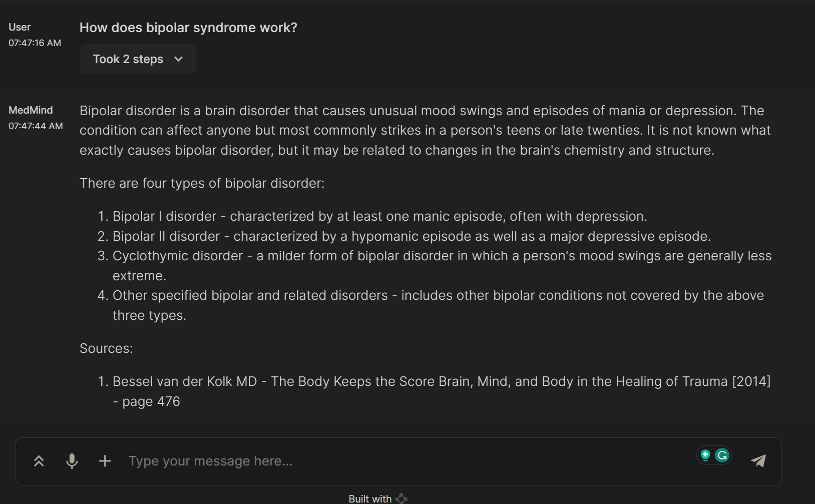Open the Grammarly G icon
The height and width of the screenshot is (504, 815).
click(722, 455)
